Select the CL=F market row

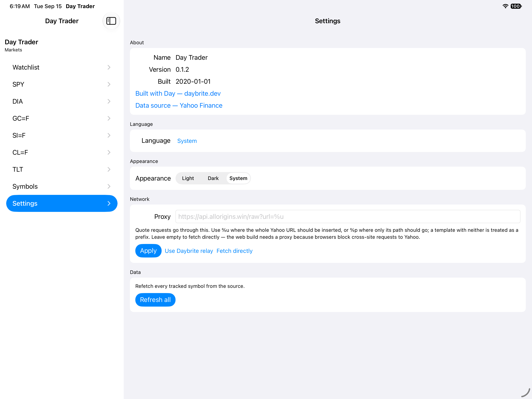62,153
